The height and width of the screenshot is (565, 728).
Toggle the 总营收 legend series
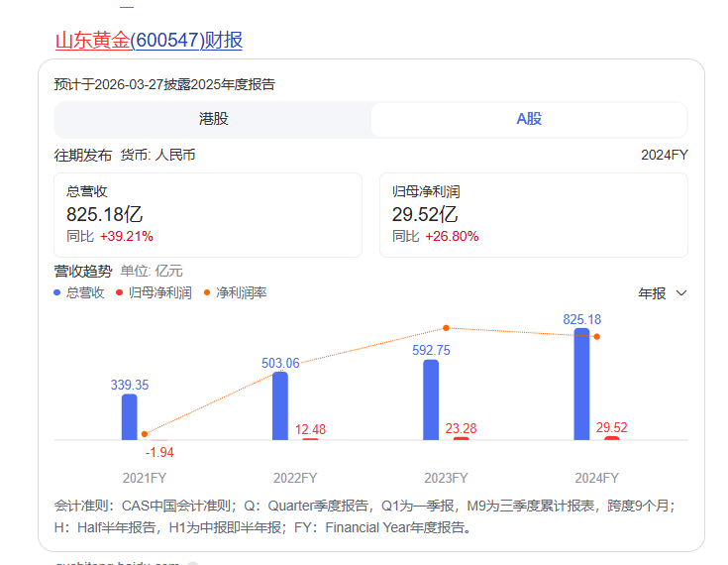pyautogui.click(x=79, y=293)
